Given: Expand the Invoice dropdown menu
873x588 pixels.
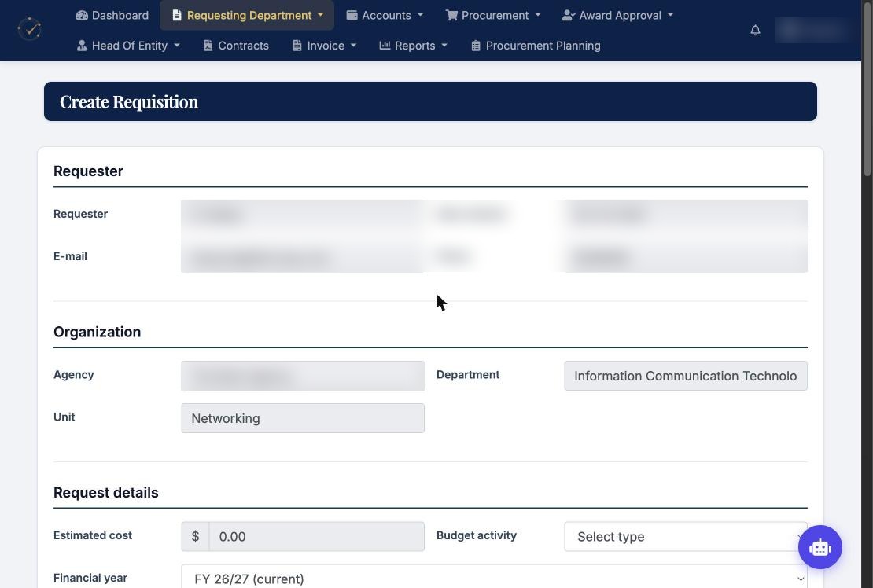Looking at the screenshot, I should (x=324, y=46).
